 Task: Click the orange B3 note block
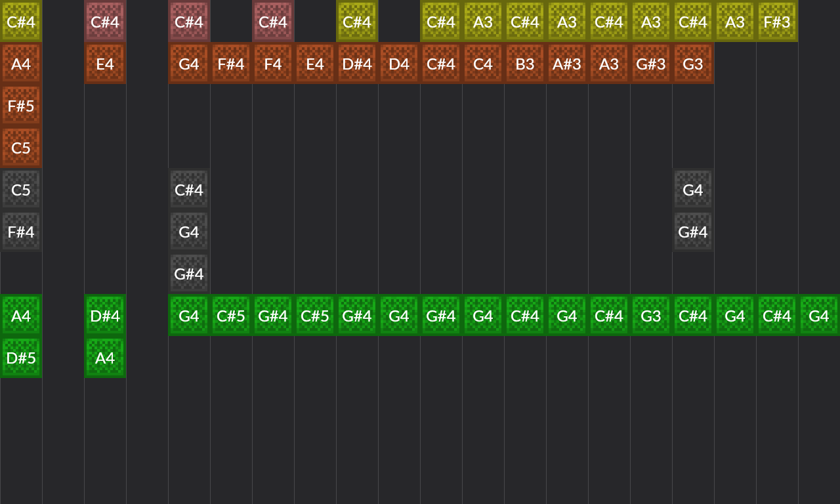pos(525,64)
